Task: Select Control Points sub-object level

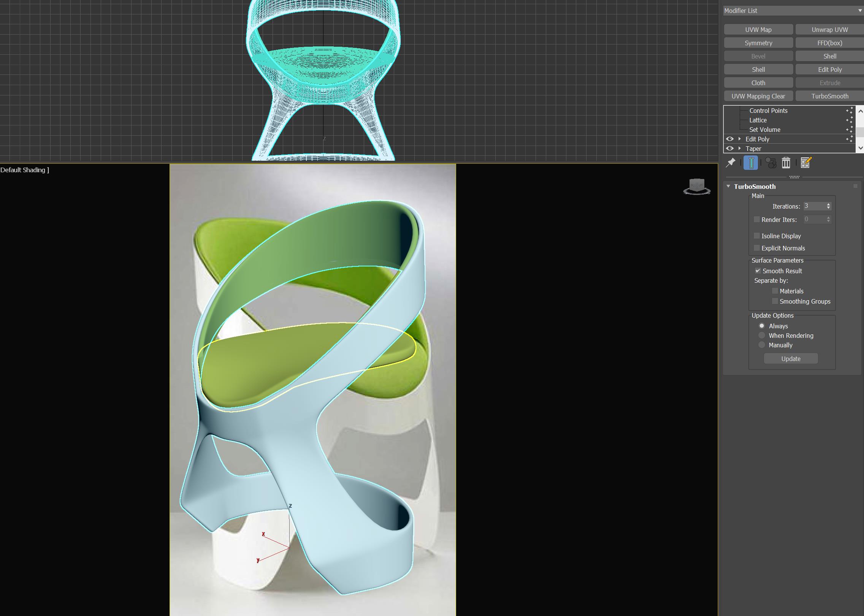Action: [768, 110]
